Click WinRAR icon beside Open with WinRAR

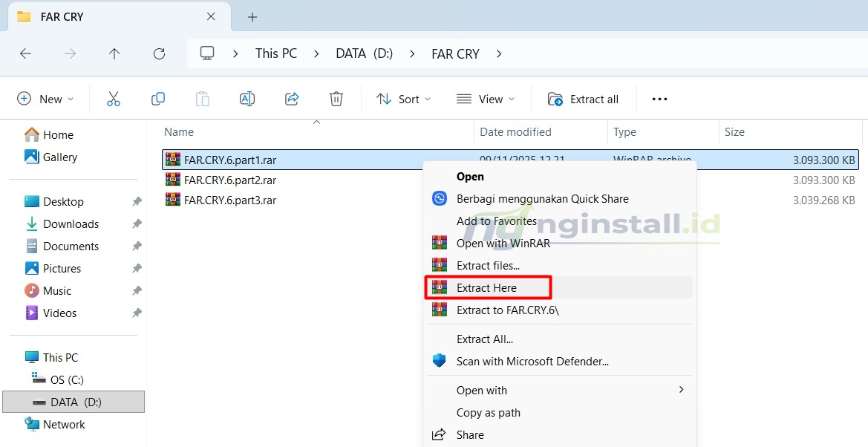[x=440, y=243]
